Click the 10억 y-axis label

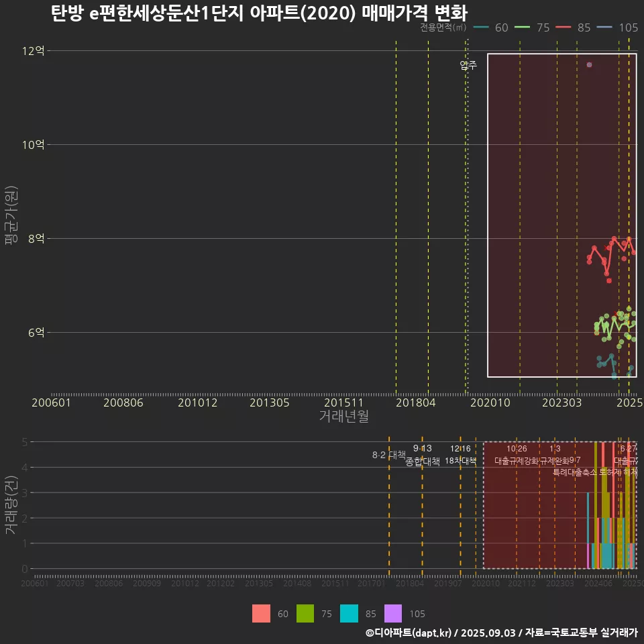34,145
